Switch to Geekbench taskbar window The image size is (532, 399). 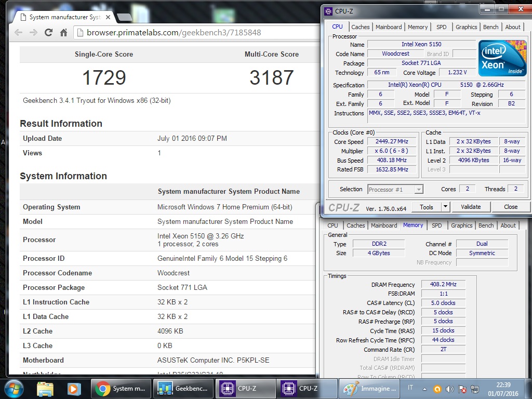pyautogui.click(x=183, y=389)
